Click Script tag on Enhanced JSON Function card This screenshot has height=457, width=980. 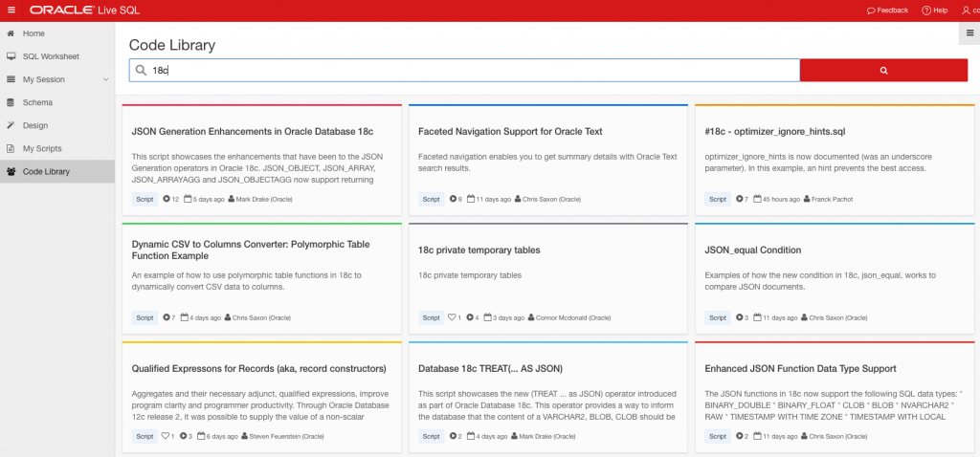click(x=717, y=436)
